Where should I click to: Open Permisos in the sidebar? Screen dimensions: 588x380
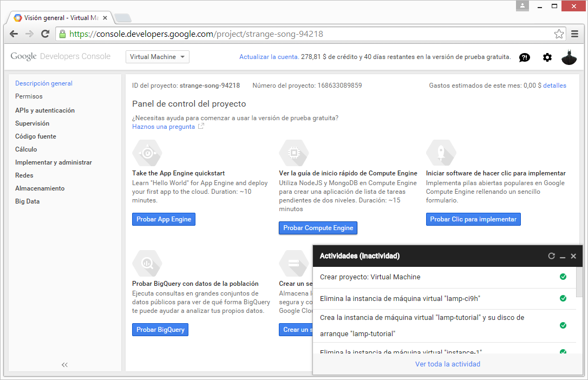[29, 96]
